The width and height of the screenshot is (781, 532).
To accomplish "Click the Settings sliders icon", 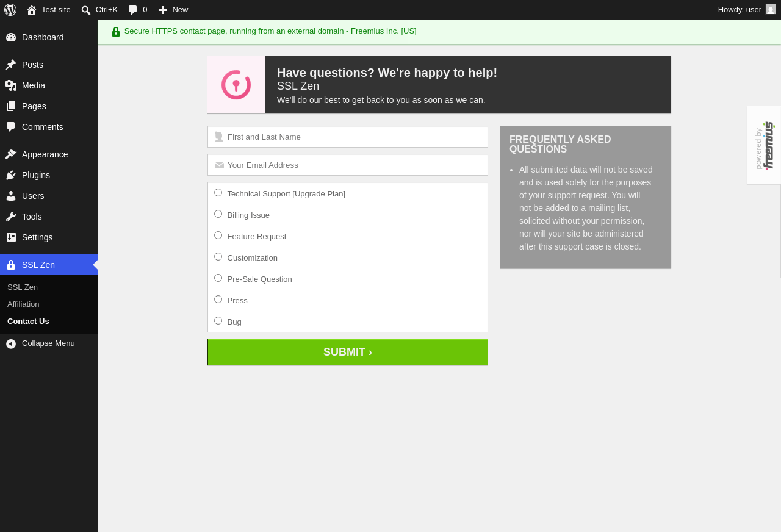I will tap(11, 237).
